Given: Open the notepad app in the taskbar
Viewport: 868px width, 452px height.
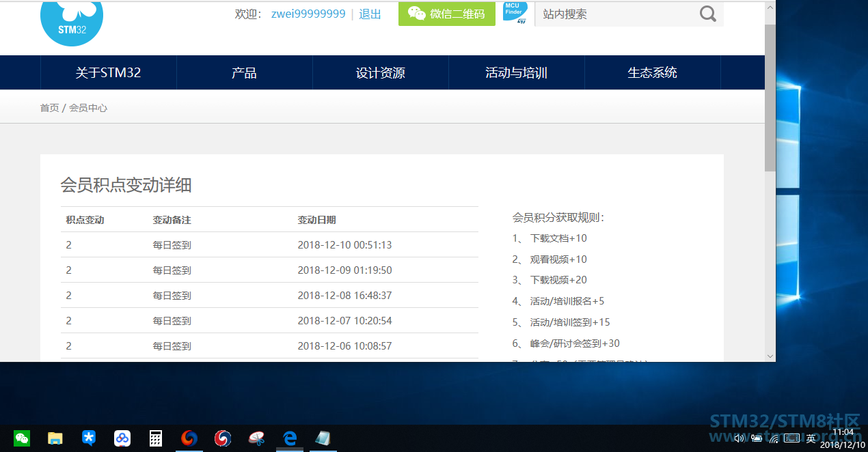Looking at the screenshot, I should 323,438.
